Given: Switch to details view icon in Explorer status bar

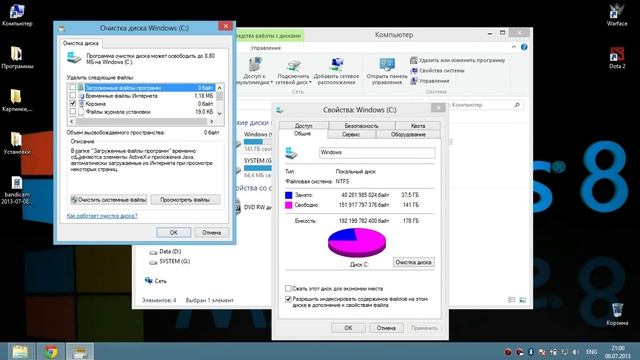Looking at the screenshot, I should click(x=511, y=300).
